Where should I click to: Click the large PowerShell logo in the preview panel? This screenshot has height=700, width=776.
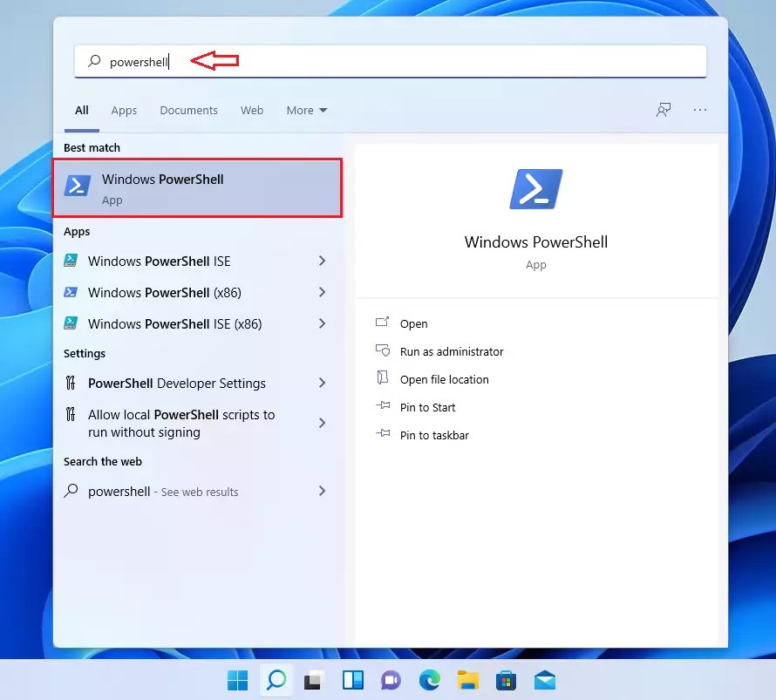pyautogui.click(x=535, y=187)
